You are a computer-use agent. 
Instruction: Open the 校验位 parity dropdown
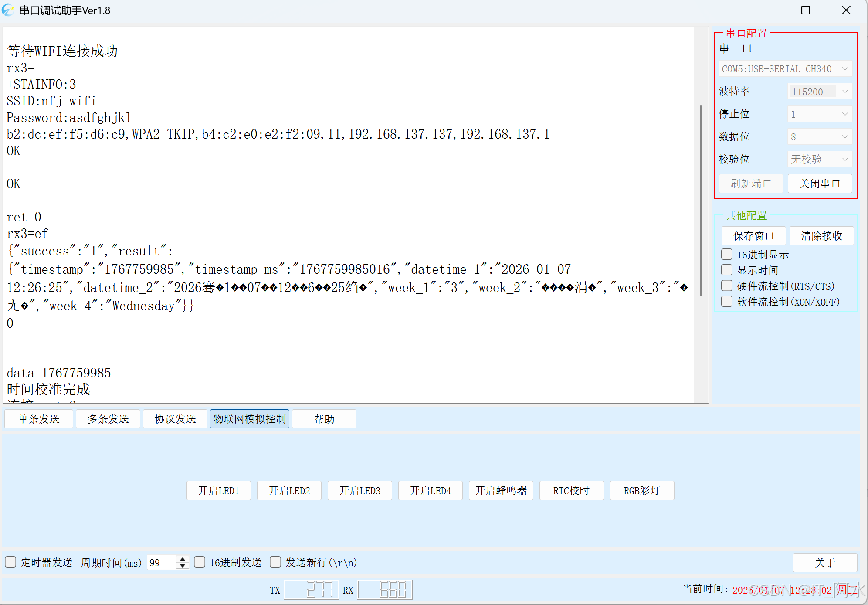coord(819,159)
